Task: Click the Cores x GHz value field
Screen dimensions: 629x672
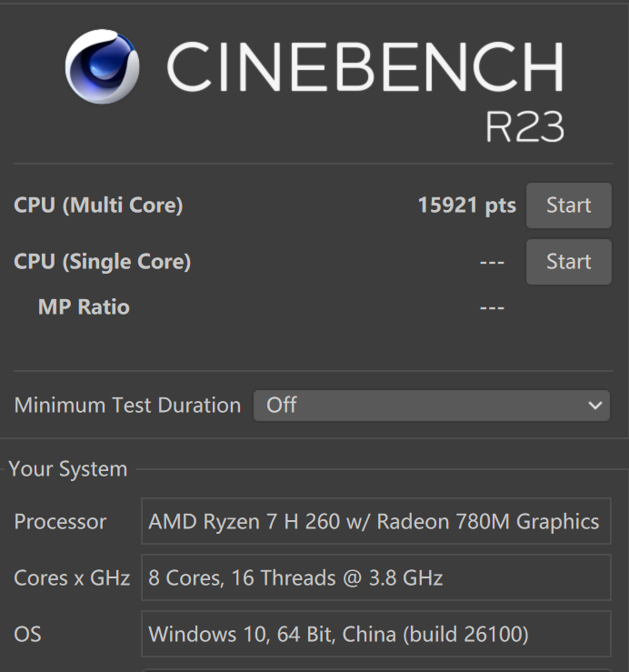Action: (x=375, y=577)
